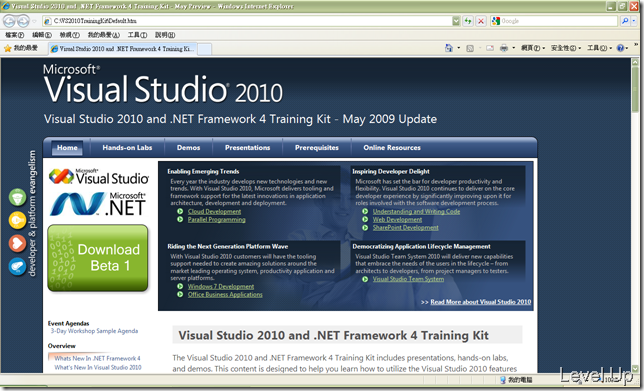
Task: Click the vertical scrollbar thumb
Action: pos(635,91)
